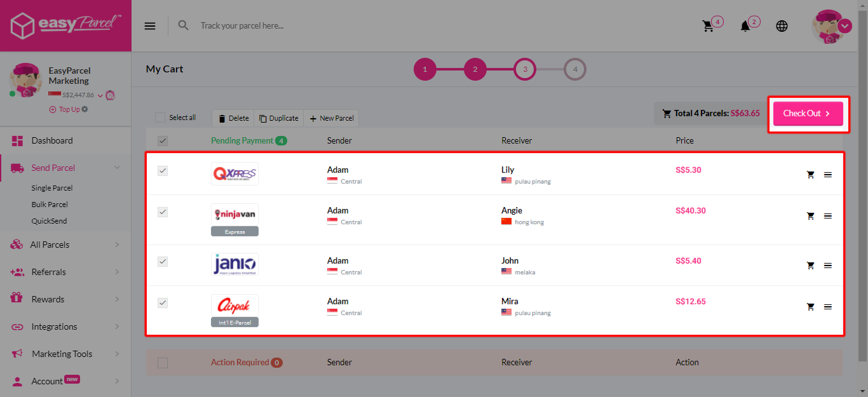868x397 pixels.
Task: Open Single Parcel submenu item
Action: click(52, 188)
